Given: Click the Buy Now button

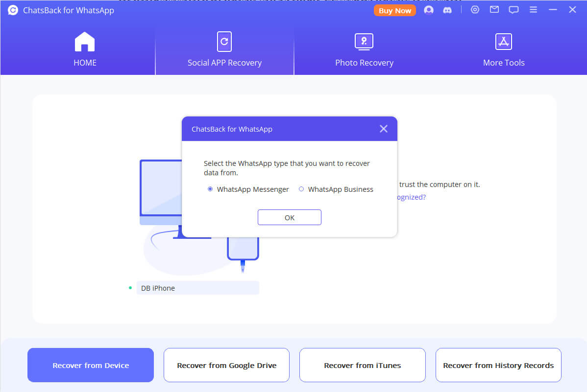Looking at the screenshot, I should click(395, 10).
